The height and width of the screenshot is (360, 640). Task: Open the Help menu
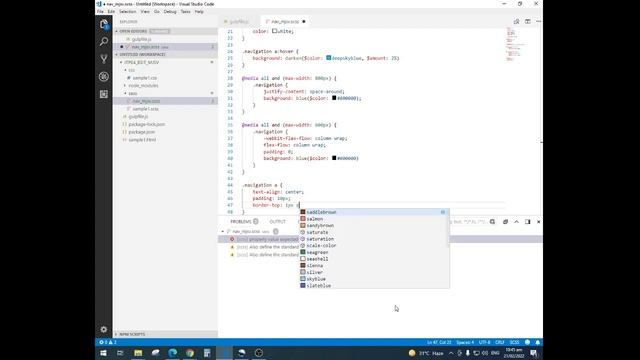199,12
